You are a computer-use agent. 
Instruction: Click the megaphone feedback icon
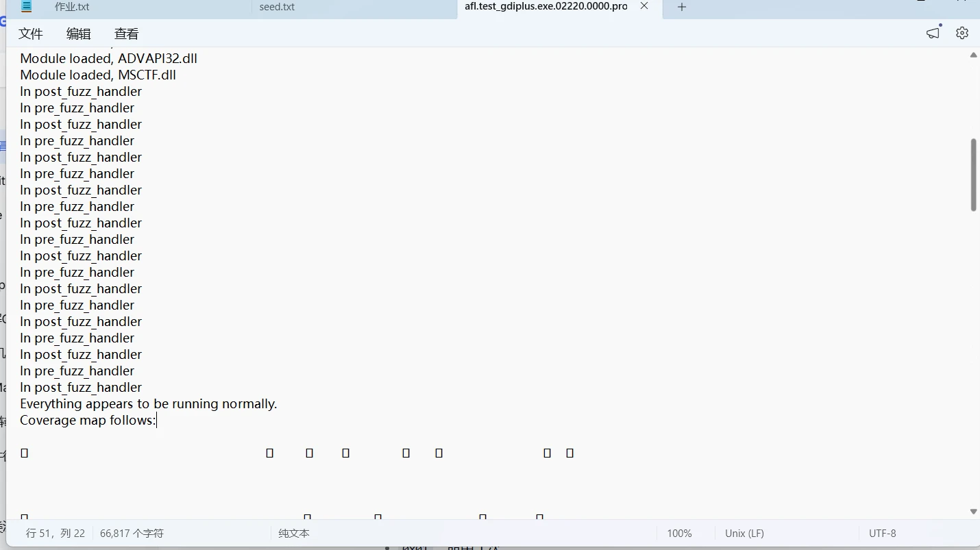tap(933, 33)
